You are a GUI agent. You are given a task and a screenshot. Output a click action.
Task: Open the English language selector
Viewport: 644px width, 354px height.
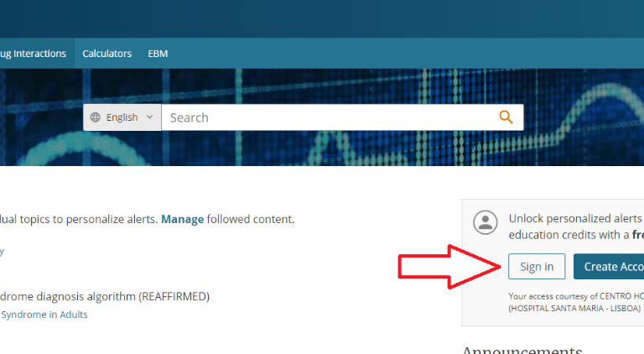(122, 117)
